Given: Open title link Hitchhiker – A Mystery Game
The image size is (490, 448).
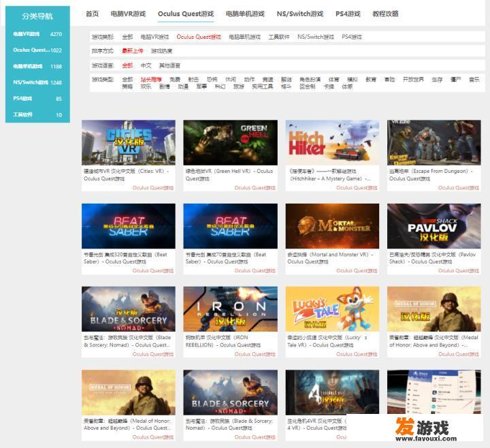Looking at the screenshot, I should (x=329, y=175).
